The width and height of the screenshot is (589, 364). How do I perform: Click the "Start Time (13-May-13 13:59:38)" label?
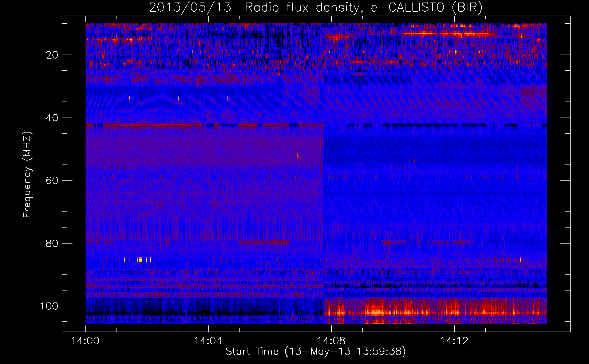316,352
